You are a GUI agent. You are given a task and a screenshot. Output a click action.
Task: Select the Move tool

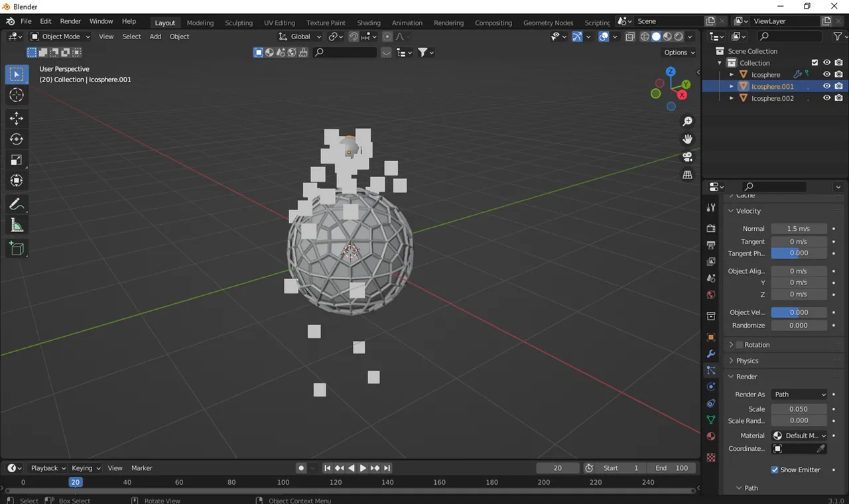(x=17, y=118)
